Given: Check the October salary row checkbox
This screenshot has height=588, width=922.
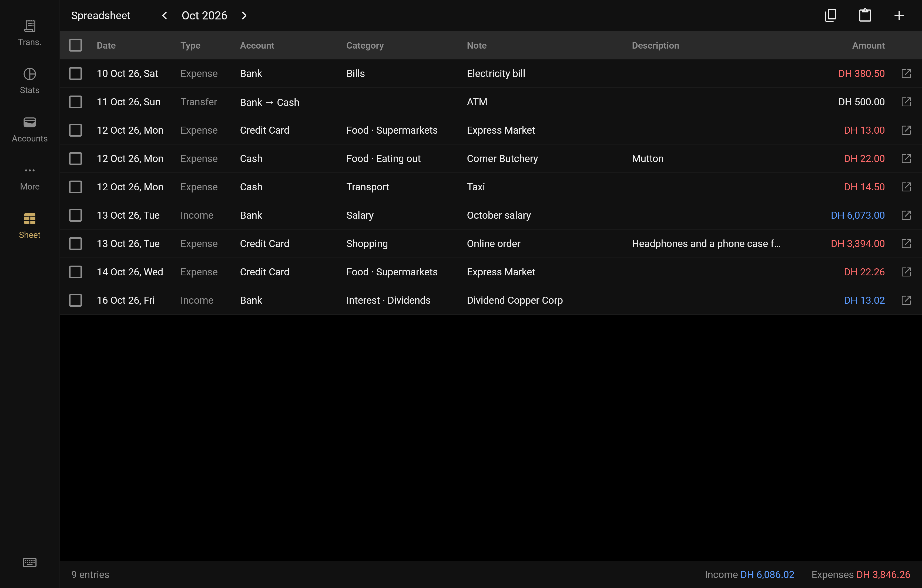Looking at the screenshot, I should 75,215.
